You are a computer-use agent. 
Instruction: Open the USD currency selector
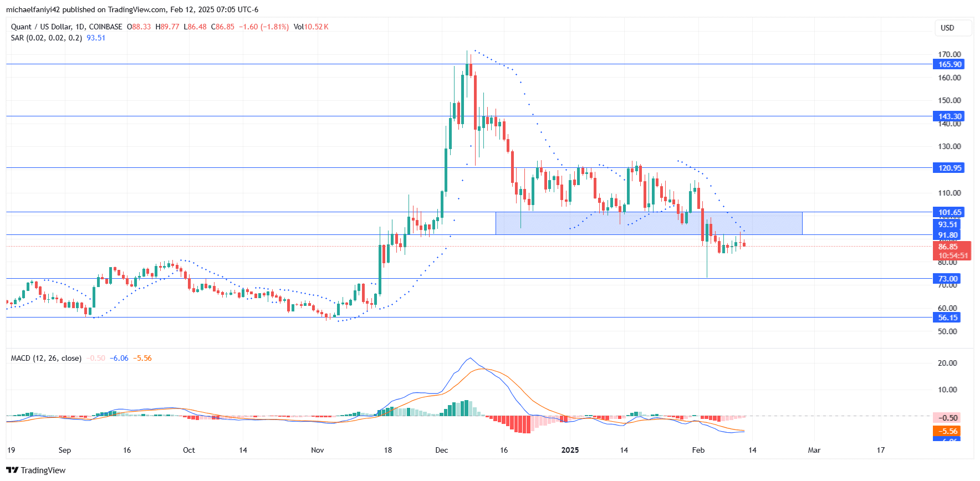tap(953, 28)
